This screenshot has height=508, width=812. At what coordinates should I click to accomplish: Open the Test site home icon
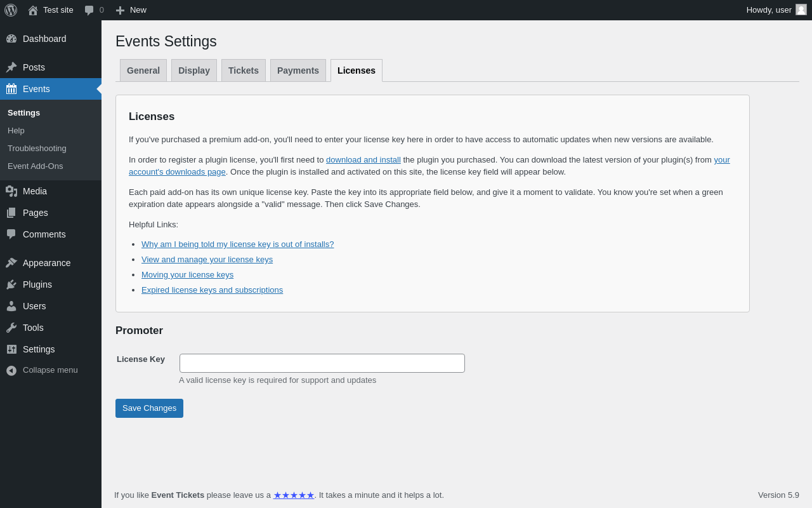coord(33,10)
